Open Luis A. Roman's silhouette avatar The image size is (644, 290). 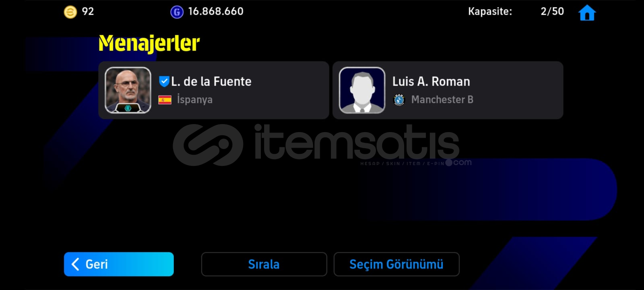(x=362, y=90)
